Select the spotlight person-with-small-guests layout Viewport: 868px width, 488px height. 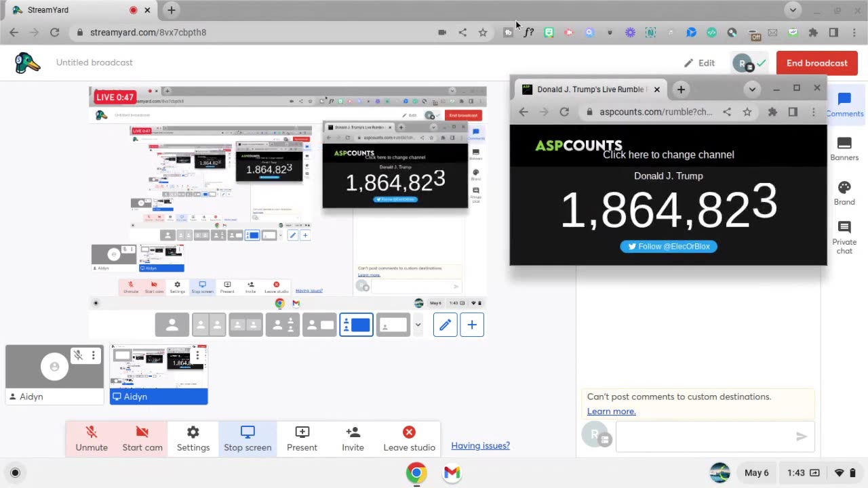tap(282, 325)
